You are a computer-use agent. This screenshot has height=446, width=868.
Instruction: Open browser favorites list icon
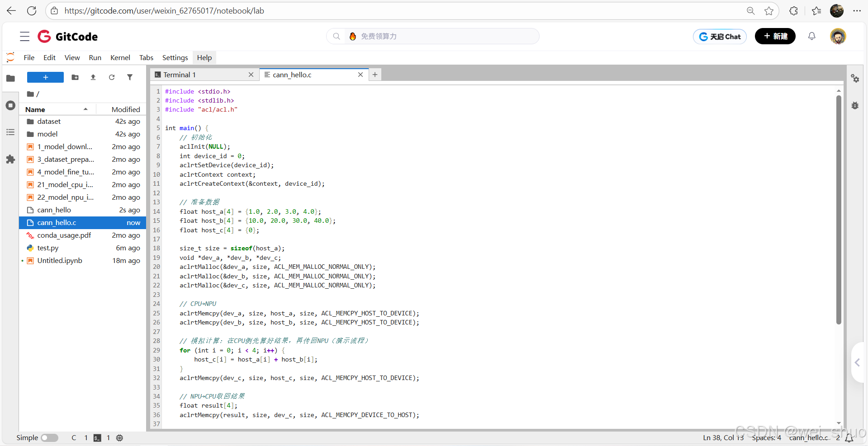coord(816,11)
